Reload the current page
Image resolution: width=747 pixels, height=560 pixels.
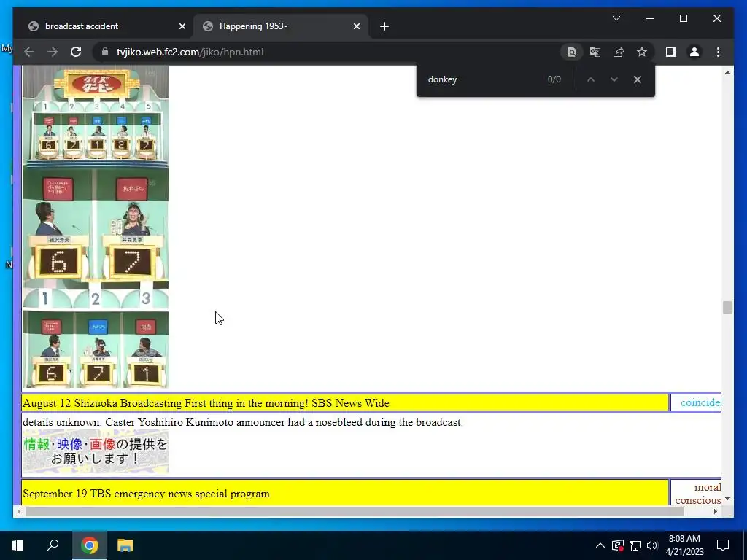point(76,52)
